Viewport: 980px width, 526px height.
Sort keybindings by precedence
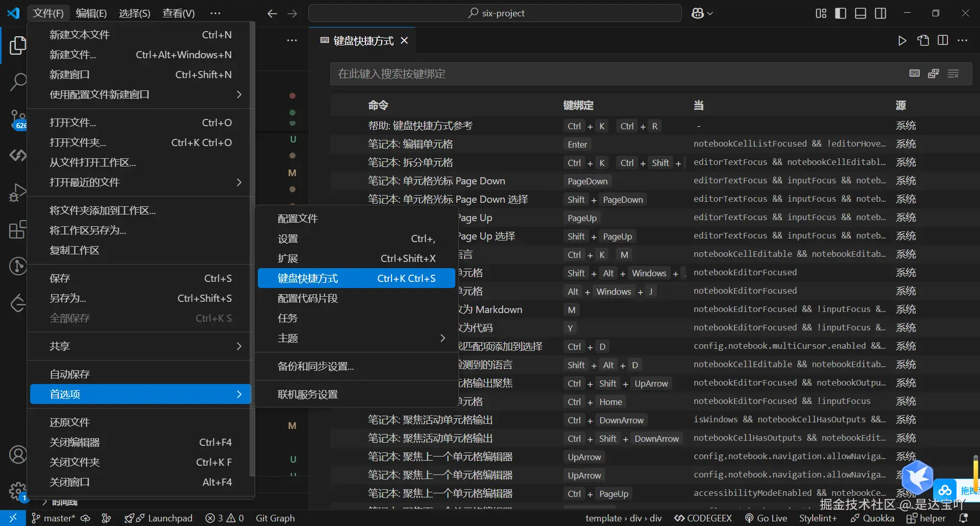point(933,74)
